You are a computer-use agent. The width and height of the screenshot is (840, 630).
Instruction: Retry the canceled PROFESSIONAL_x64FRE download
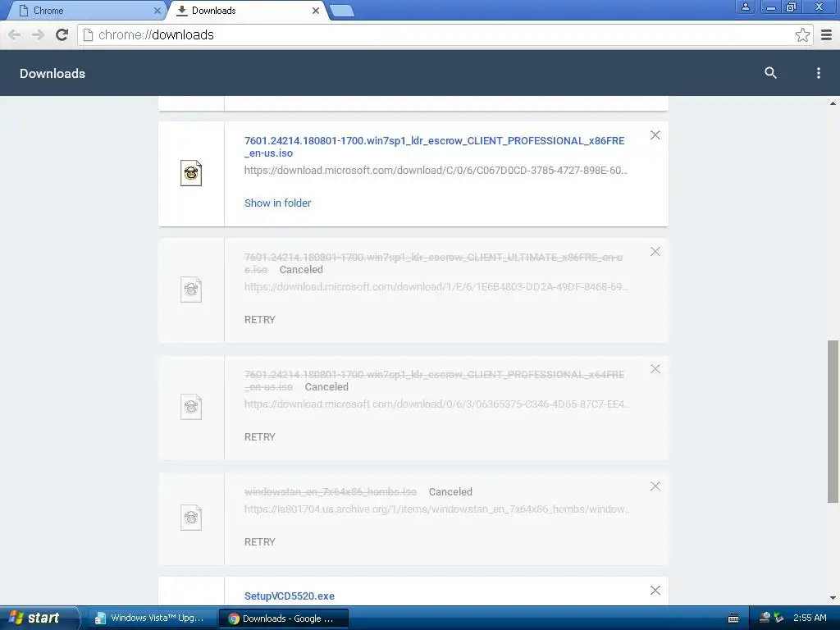click(260, 437)
